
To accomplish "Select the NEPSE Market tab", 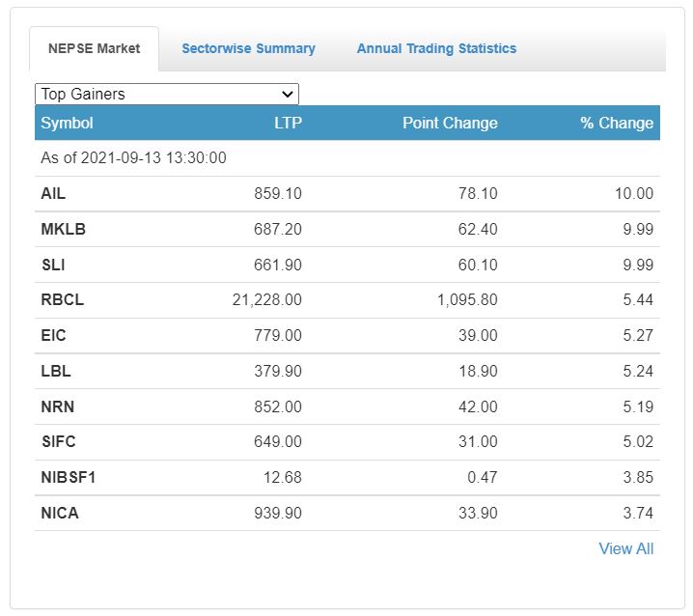I will pyautogui.click(x=94, y=48).
